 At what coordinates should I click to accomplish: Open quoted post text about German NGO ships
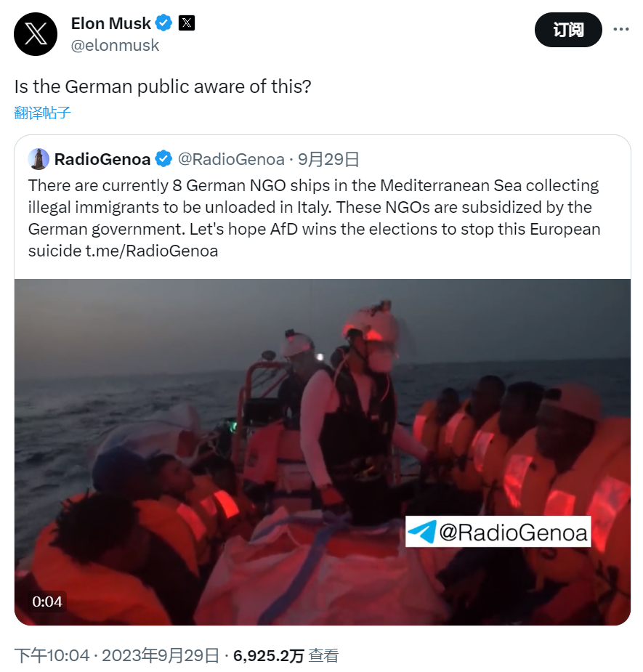pos(314,218)
